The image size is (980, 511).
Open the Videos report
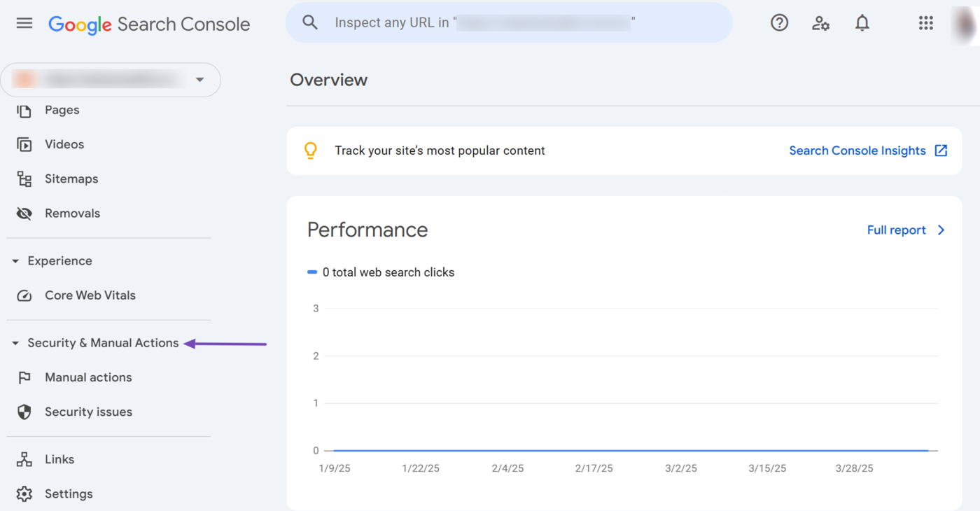[x=64, y=144]
